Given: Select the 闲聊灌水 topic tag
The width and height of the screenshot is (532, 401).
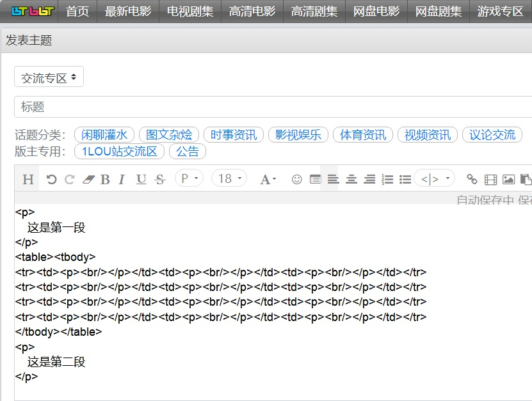Looking at the screenshot, I should (x=104, y=135).
